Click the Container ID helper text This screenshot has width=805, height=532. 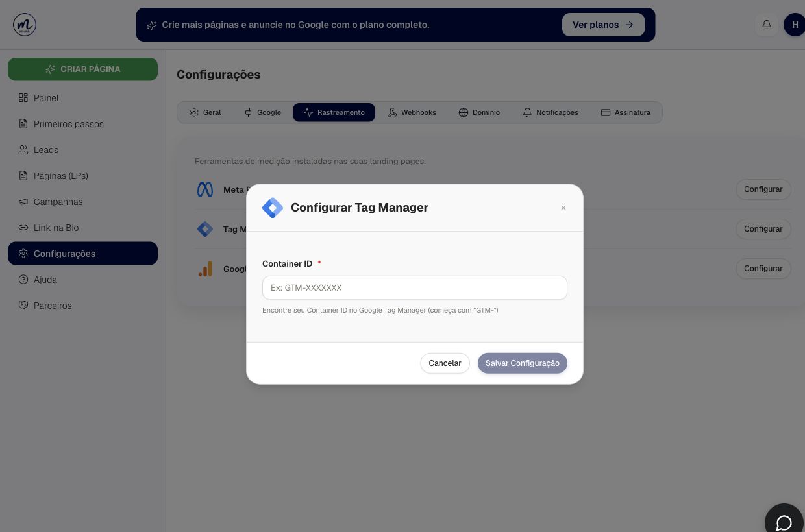(380, 311)
